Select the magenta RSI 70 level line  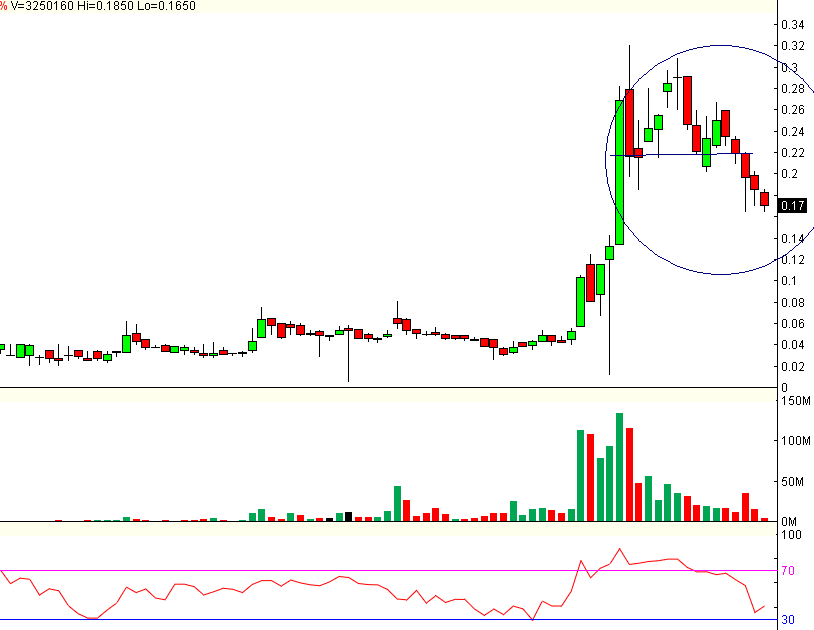click(x=388, y=570)
